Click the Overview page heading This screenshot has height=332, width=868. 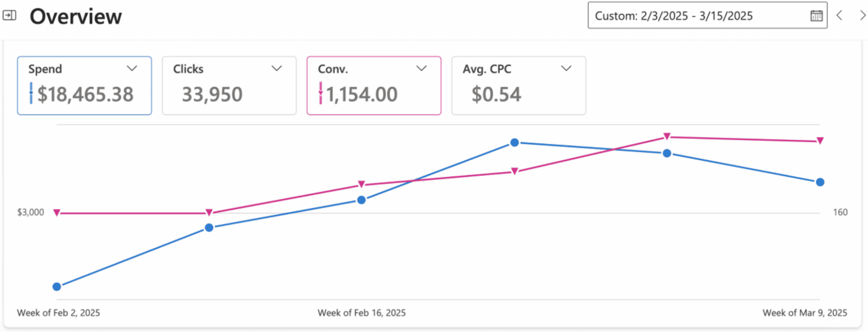coord(76,16)
